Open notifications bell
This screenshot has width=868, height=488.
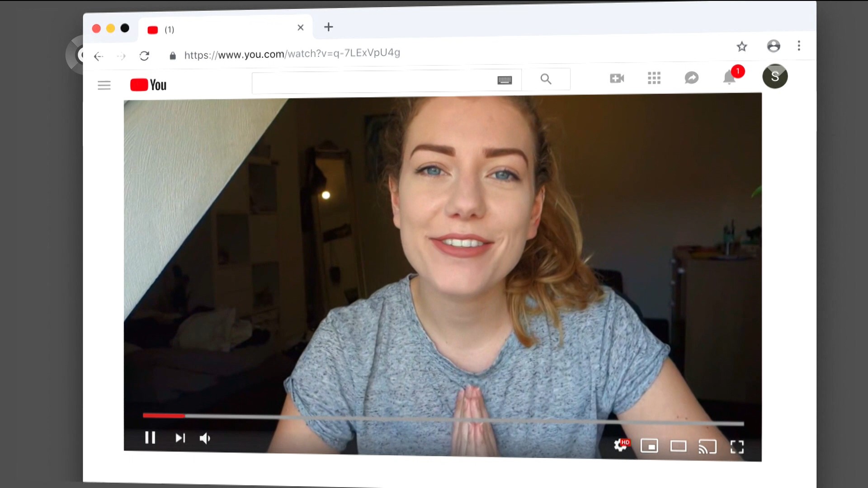point(729,78)
